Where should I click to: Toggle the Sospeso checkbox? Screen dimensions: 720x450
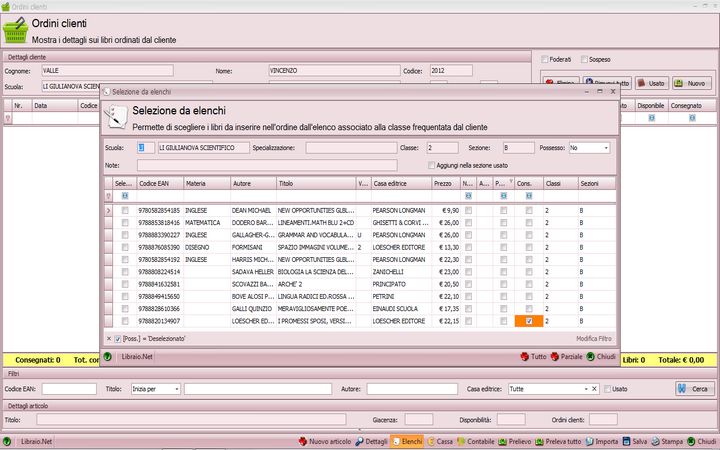pos(584,59)
